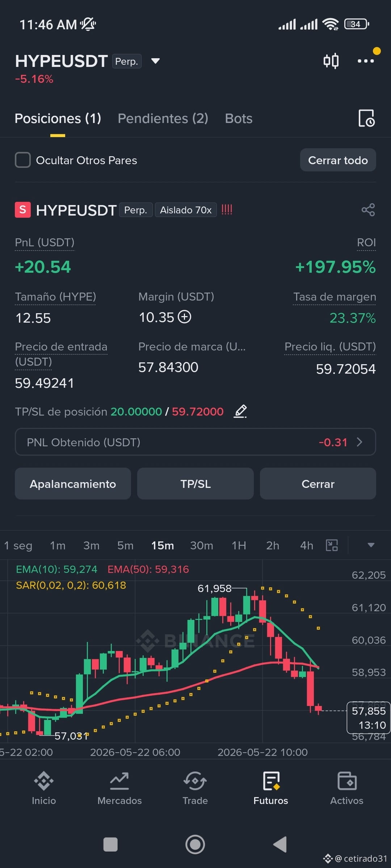Open PNL Obtenido details arrow
This screenshot has height=868, width=391.
(359, 442)
